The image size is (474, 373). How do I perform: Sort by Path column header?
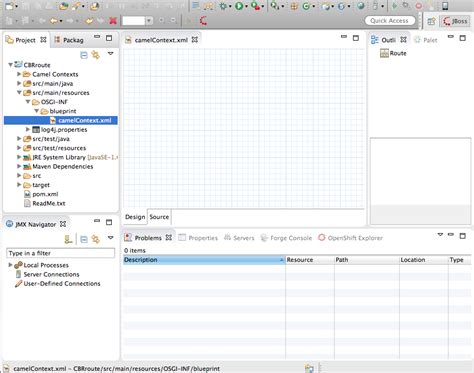click(x=367, y=260)
